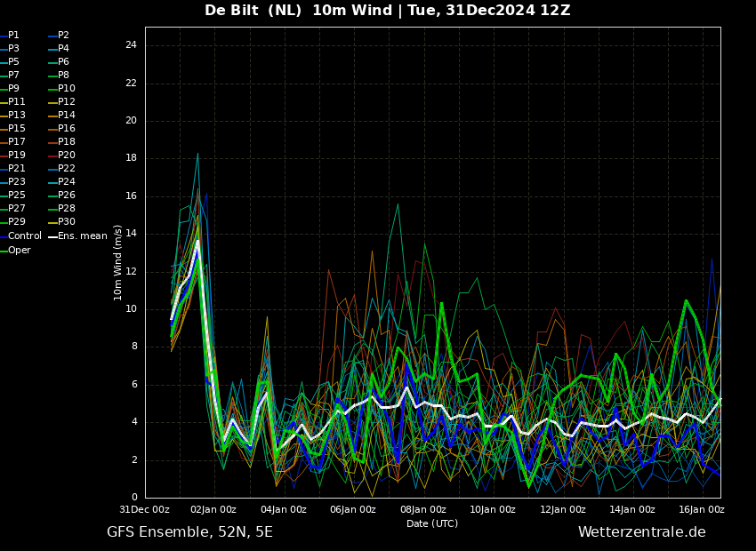Screen dimensions: 756x551
Task: Click the Control legend entry
Action: pyautogui.click(x=21, y=236)
